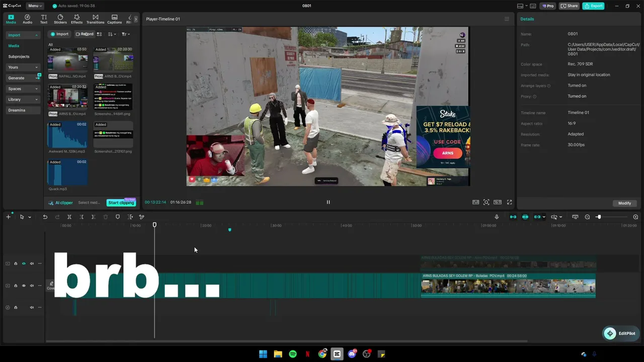Zoom out the timeline
This screenshot has width=644, height=362.
pyautogui.click(x=587, y=217)
